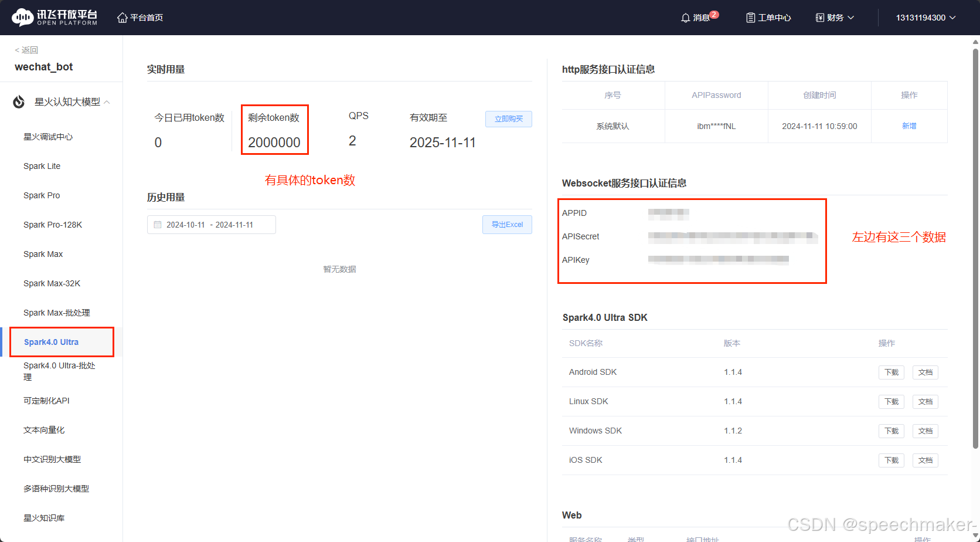Click the 导出Excel button
This screenshot has width=980, height=542.
tap(507, 225)
